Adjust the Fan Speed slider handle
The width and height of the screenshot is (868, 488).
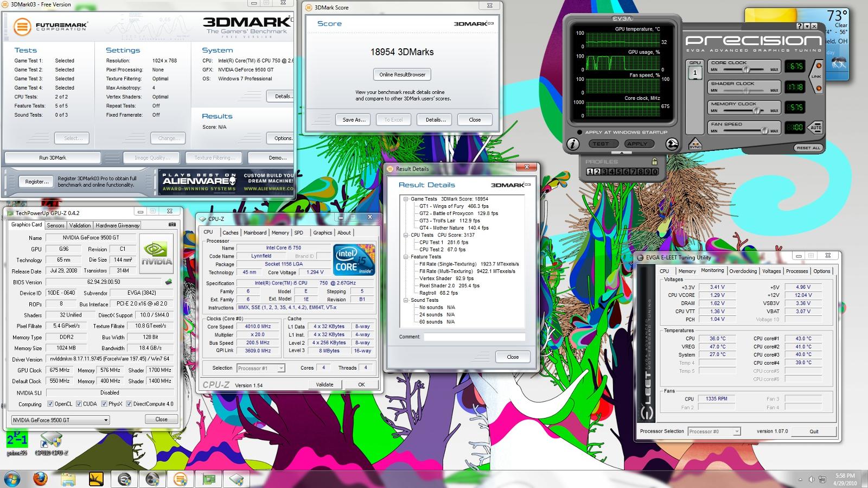(764, 130)
